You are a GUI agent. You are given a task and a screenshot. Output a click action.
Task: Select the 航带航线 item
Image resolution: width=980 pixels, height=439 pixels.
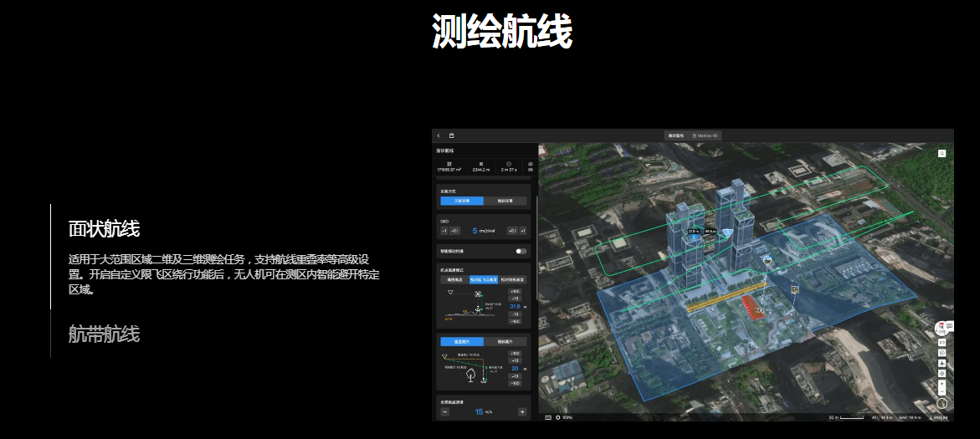[x=104, y=334]
